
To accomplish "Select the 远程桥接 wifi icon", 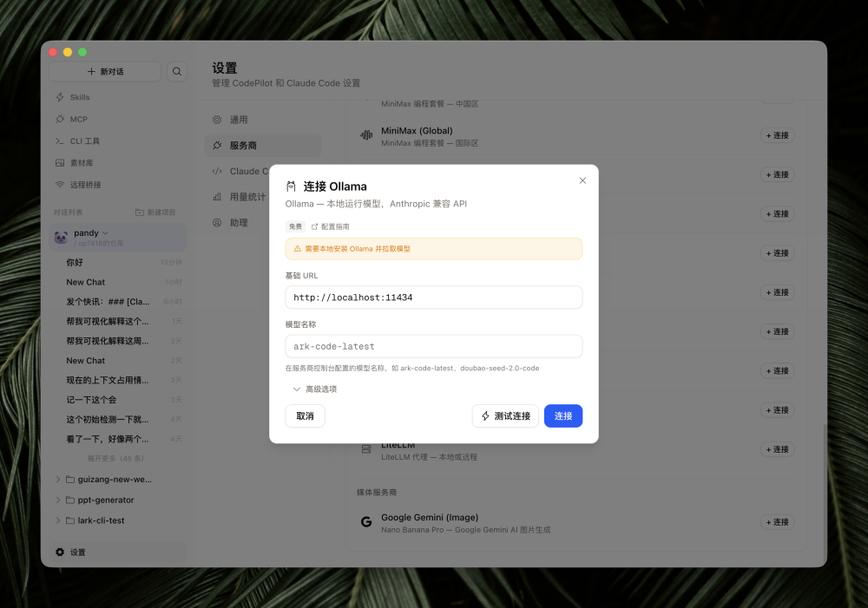I will [x=59, y=184].
